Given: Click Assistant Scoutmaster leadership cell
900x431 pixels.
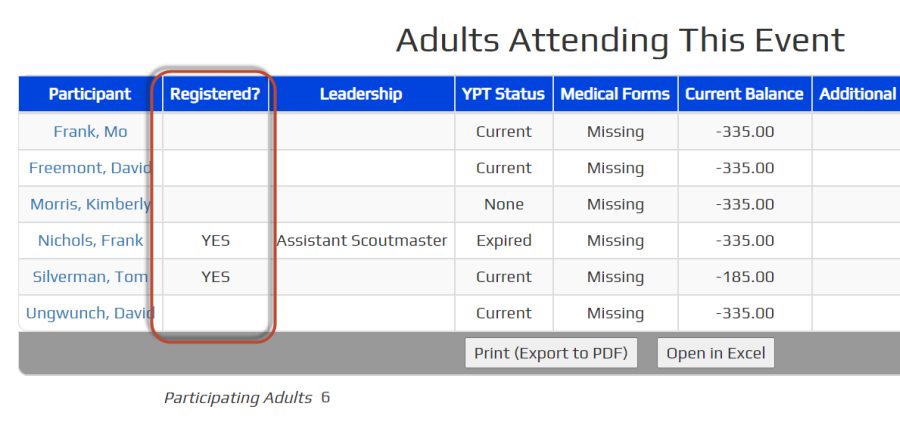Looking at the screenshot, I should (361, 240).
